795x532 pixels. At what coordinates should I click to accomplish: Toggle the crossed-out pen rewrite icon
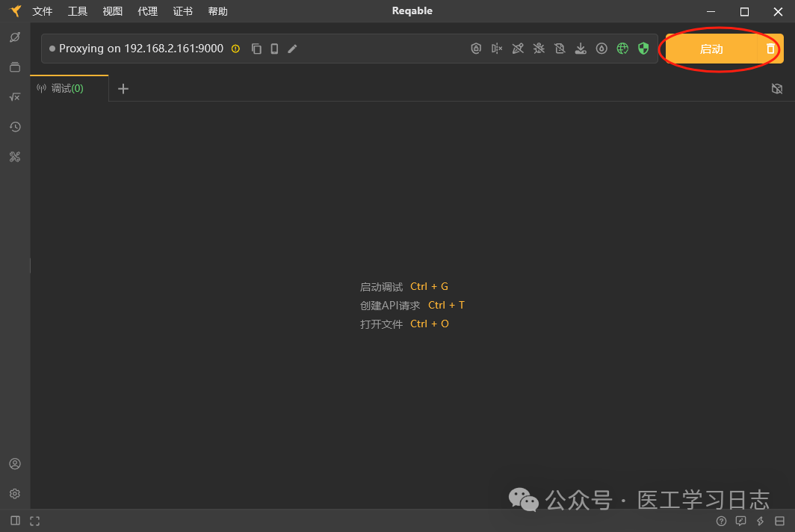[518, 49]
